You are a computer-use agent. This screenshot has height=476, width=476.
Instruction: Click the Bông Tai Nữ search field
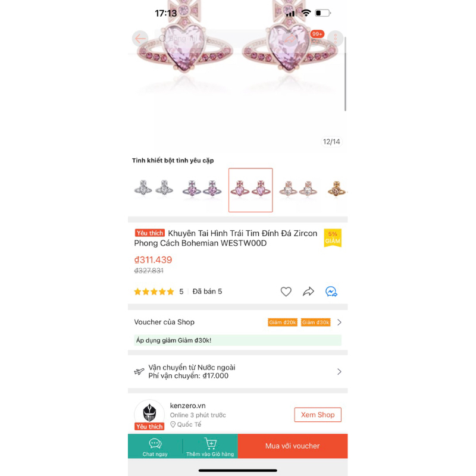[212, 39]
